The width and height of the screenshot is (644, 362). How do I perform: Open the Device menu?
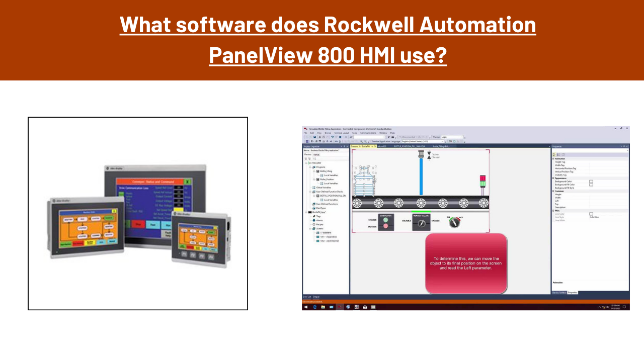click(328, 133)
